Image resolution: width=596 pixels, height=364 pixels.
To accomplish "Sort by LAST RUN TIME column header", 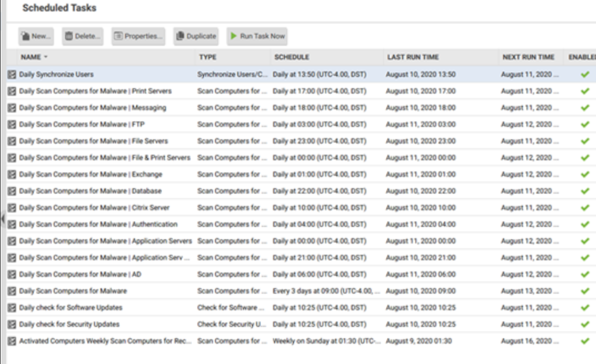I will tap(413, 57).
